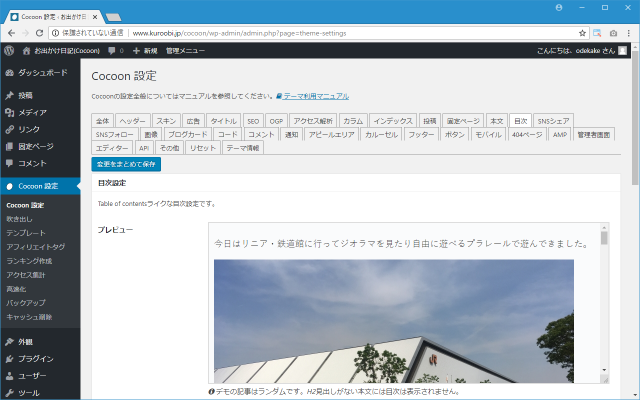Viewport: 640px width, 400px height.
Task: Open アクセス集計 submenu item
Action: (26, 275)
